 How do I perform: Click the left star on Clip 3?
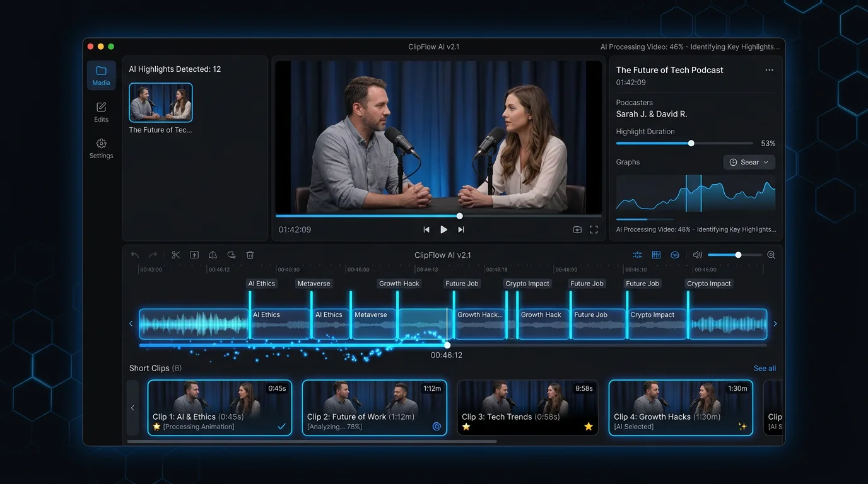(466, 427)
